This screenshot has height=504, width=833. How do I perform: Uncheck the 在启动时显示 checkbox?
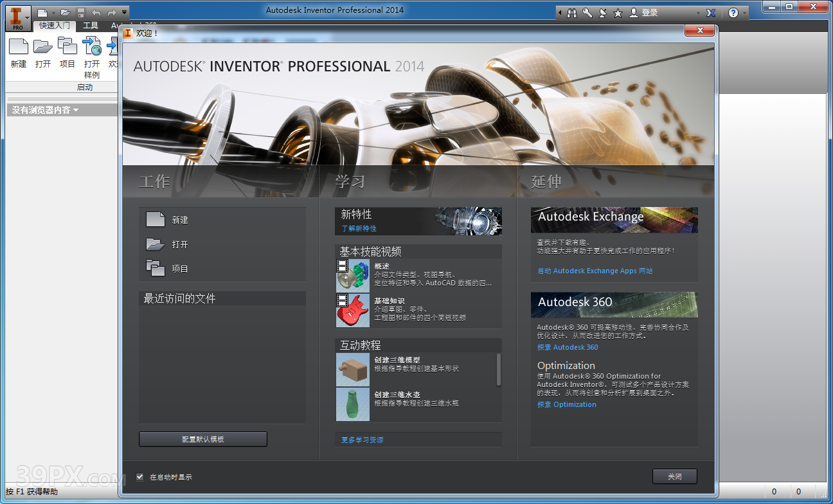140,476
